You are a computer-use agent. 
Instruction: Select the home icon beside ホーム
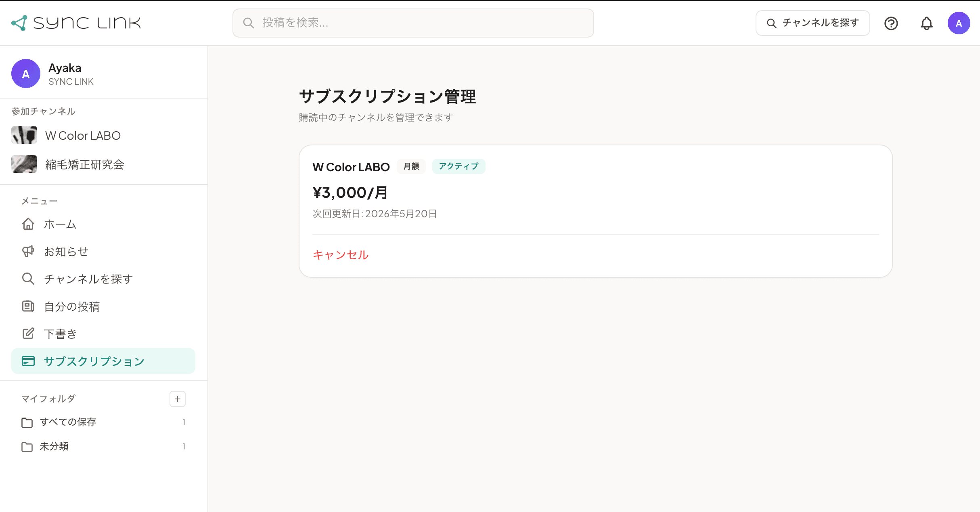28,224
